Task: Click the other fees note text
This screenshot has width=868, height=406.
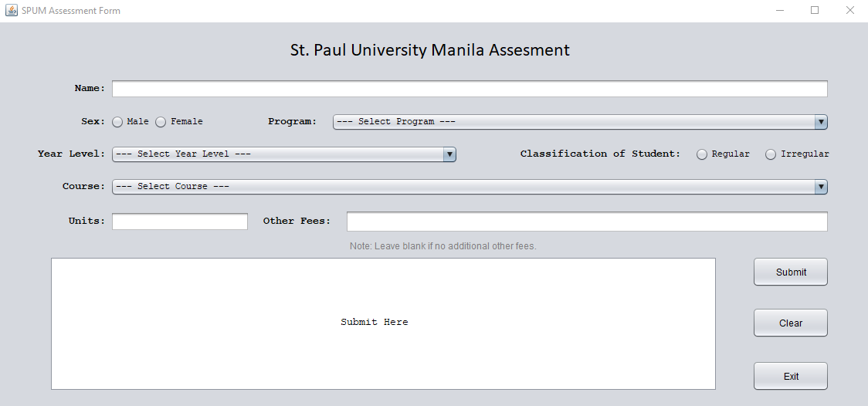Action: coord(442,246)
